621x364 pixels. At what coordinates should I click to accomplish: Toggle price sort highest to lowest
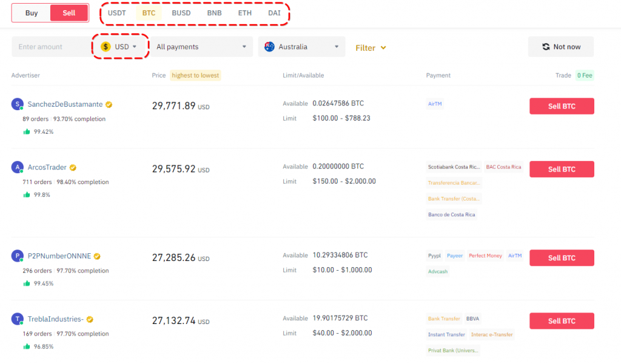195,75
